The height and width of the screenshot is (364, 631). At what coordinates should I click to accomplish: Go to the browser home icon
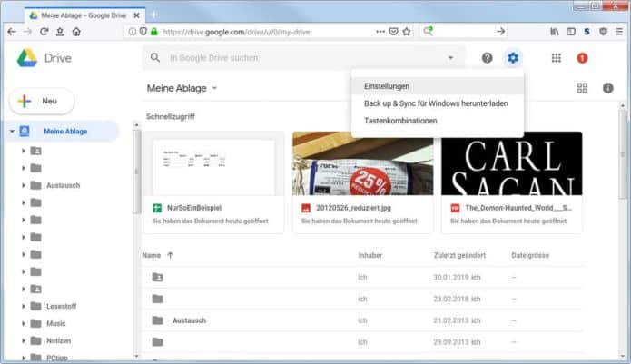pyautogui.click(x=76, y=31)
